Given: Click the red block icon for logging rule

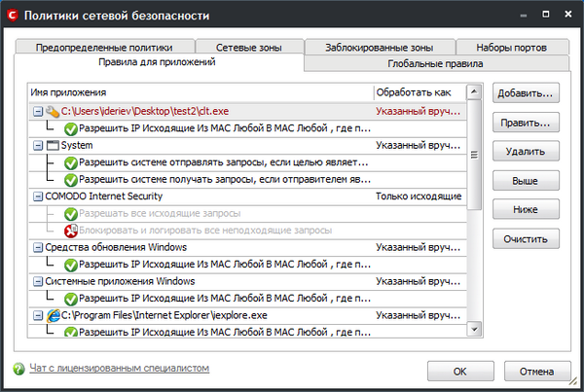Looking at the screenshot, I should pyautogui.click(x=70, y=231).
